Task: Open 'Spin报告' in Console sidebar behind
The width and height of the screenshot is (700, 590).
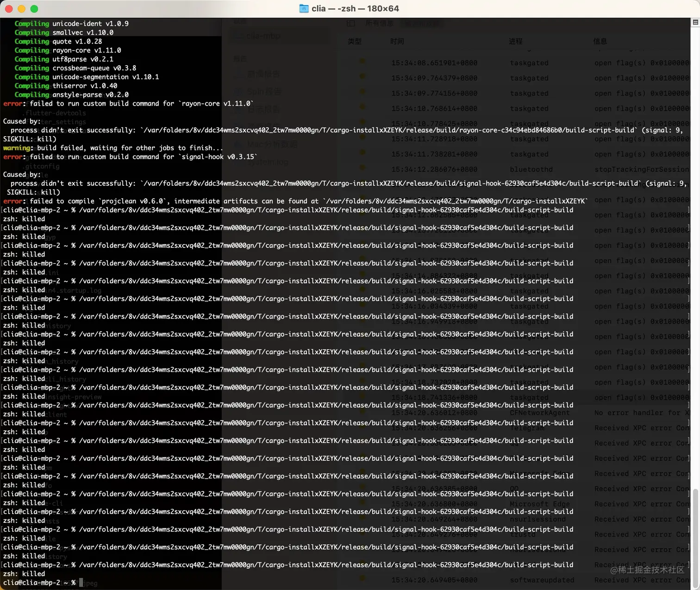Action: (264, 92)
